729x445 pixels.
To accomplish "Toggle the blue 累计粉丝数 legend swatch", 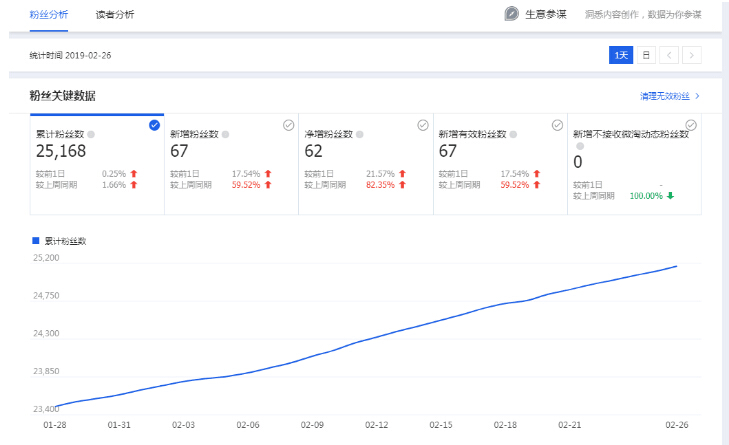I will [x=36, y=241].
